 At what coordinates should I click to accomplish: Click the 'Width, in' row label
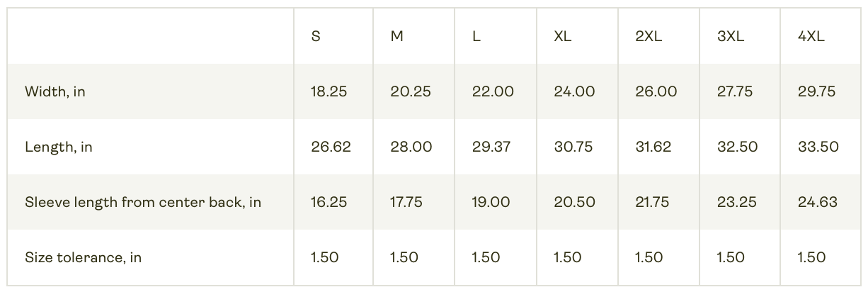55,91
